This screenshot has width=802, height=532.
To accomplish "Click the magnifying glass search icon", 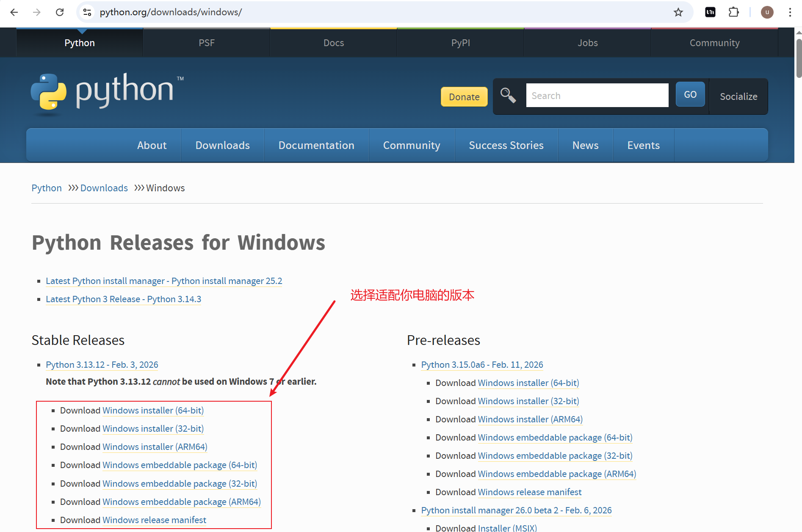I will (508, 95).
